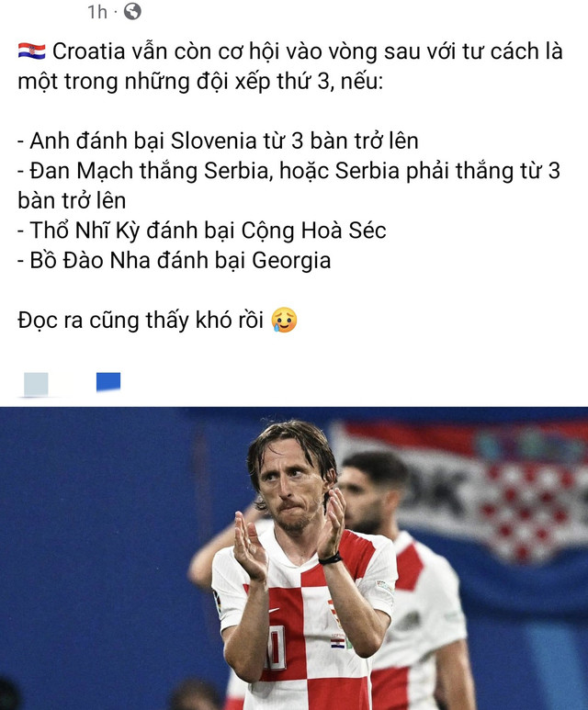Click the line "Bồ Đào Nha đánh bại Georgia"
588x710 pixels.
click(x=175, y=261)
